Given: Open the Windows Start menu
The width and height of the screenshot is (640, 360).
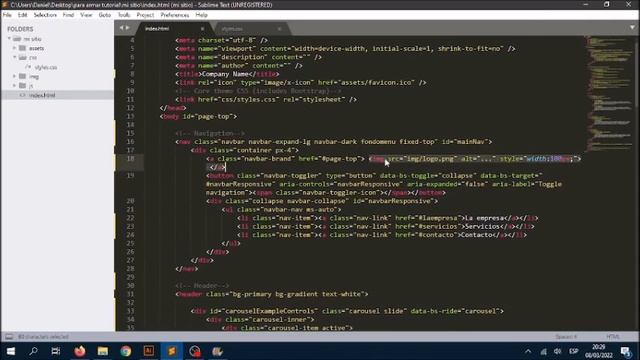Looking at the screenshot, I should (x=11, y=351).
